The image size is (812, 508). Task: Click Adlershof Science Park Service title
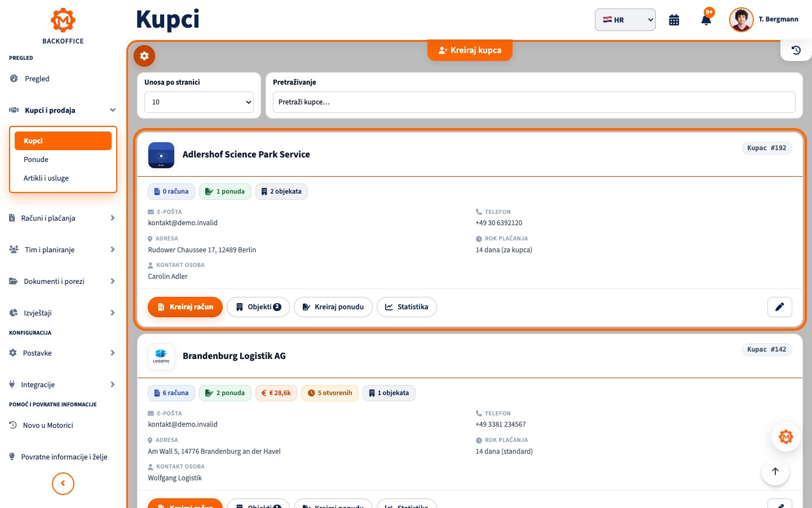click(x=246, y=155)
